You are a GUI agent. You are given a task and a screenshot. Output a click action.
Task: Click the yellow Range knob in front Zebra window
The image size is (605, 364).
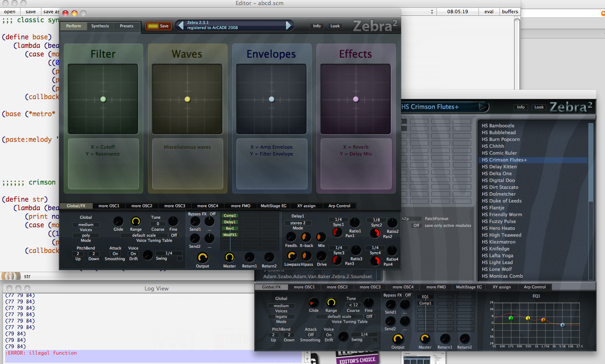[136, 221]
